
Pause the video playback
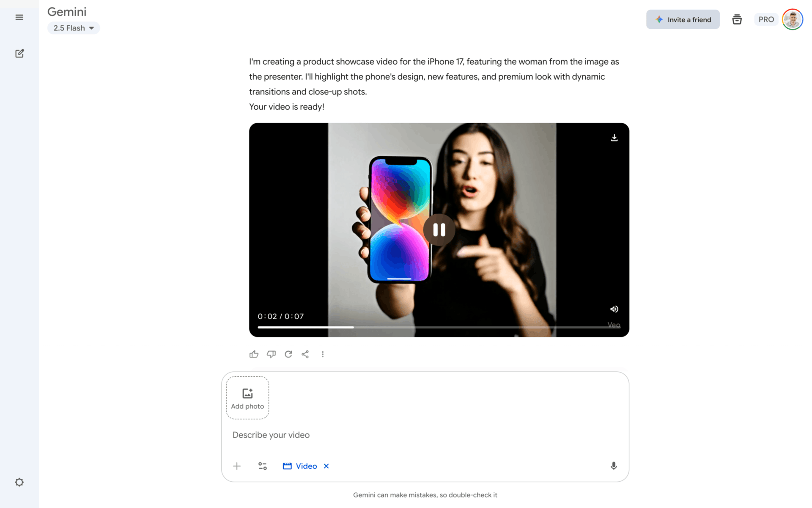(x=439, y=230)
